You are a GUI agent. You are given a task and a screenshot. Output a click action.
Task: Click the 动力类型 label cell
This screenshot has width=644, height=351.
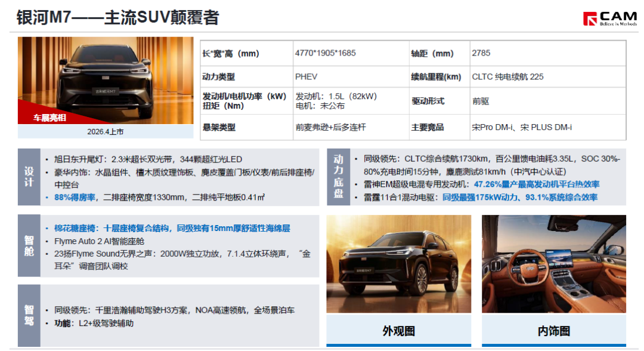246,77
